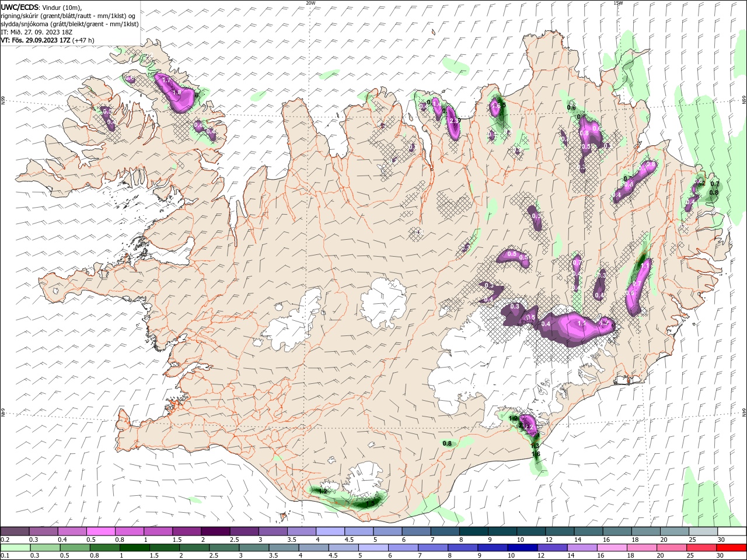Click the '3.5' label under upper legend row

[x=291, y=540]
